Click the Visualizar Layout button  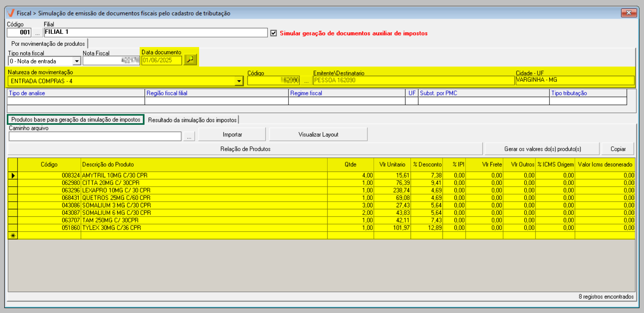point(318,135)
